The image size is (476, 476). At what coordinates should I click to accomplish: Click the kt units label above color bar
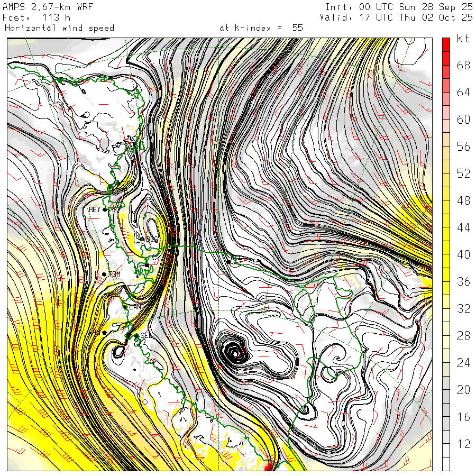click(x=463, y=39)
